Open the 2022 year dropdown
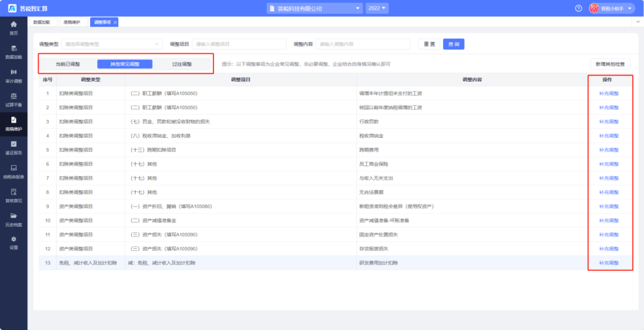Screen dimensions: 644x330 (x=377, y=8)
